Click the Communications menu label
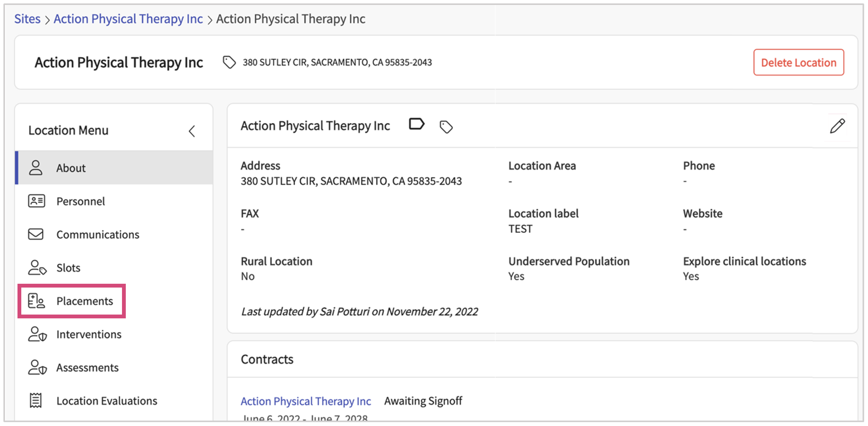The width and height of the screenshot is (868, 426). tap(98, 235)
